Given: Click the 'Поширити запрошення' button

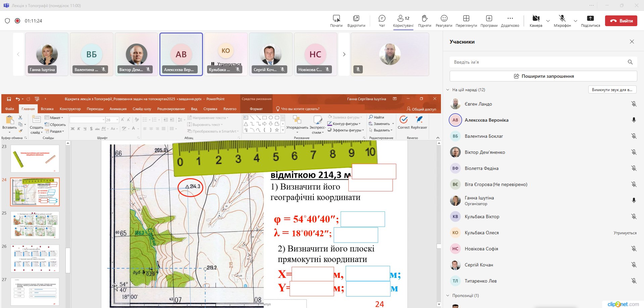Looking at the screenshot, I should 543,76.
